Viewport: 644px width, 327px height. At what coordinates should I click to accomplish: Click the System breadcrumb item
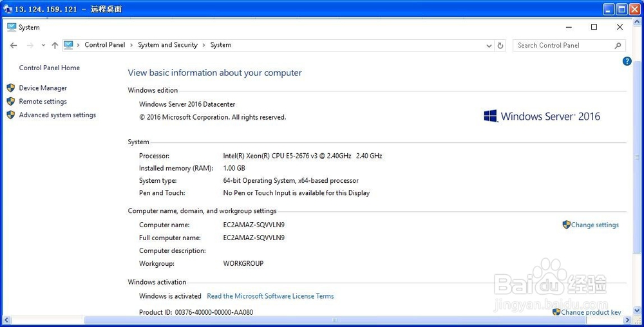(x=221, y=45)
